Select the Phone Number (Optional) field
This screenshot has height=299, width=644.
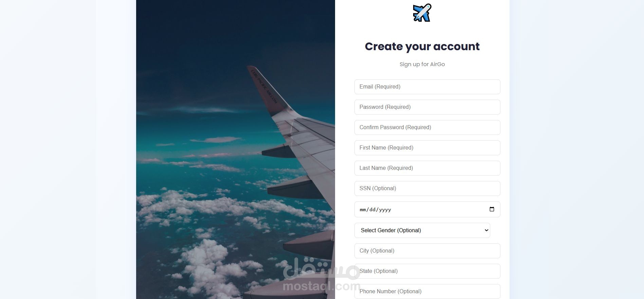click(427, 292)
